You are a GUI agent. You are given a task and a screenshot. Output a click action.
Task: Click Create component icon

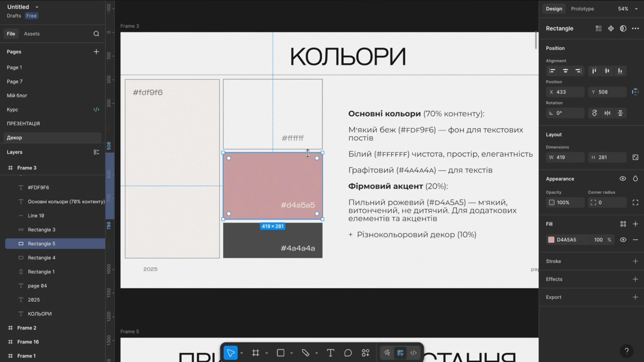click(x=611, y=28)
